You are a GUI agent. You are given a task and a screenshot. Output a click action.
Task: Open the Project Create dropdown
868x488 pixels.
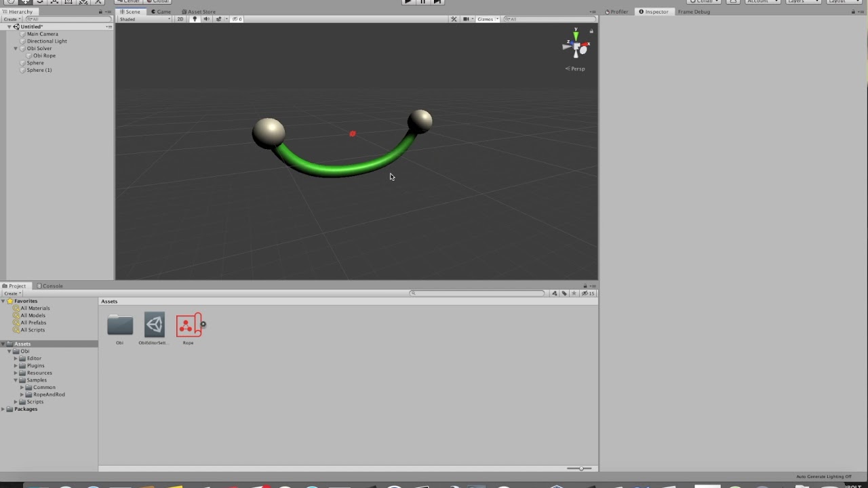[12, 293]
